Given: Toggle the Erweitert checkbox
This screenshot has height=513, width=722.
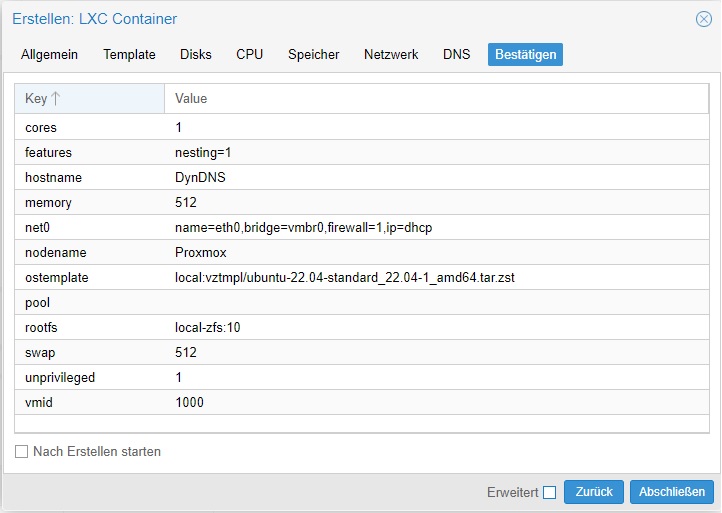Looking at the screenshot, I should coord(549,492).
